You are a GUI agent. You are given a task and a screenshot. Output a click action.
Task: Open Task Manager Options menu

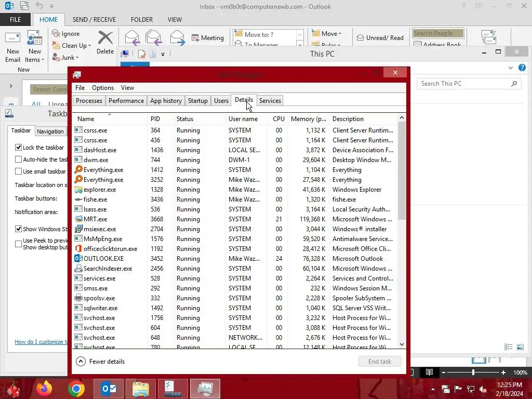click(x=103, y=87)
